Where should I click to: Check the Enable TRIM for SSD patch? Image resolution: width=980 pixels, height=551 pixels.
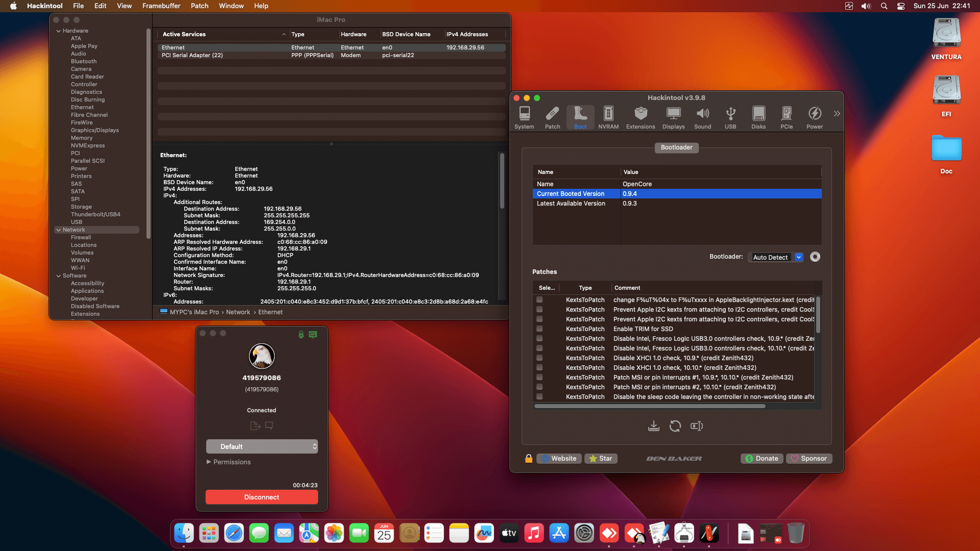540,329
